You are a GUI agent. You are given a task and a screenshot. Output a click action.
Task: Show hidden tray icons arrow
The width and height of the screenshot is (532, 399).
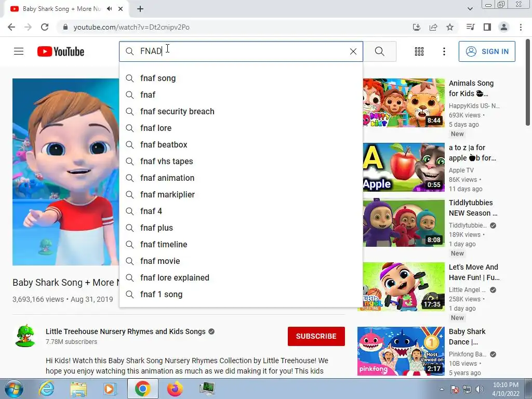pyautogui.click(x=442, y=389)
